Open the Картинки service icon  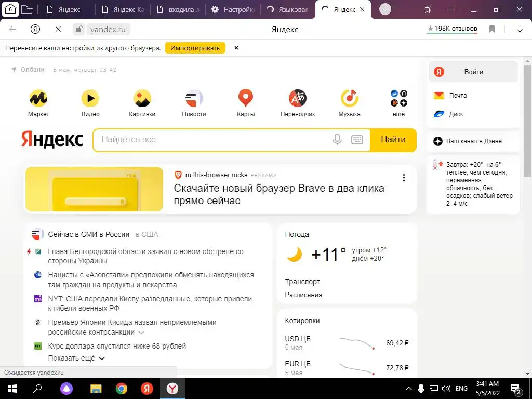(x=142, y=98)
